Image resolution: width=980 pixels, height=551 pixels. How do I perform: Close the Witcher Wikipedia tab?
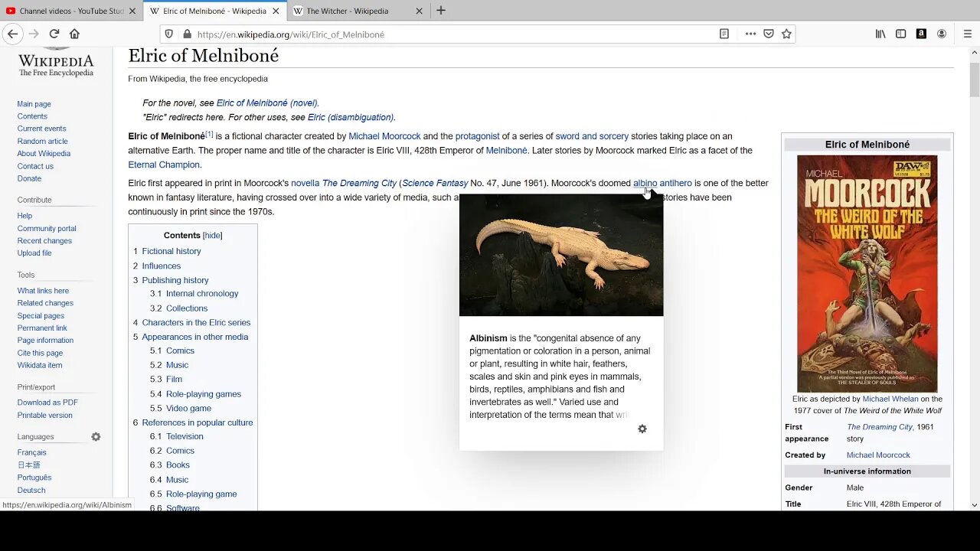(419, 11)
